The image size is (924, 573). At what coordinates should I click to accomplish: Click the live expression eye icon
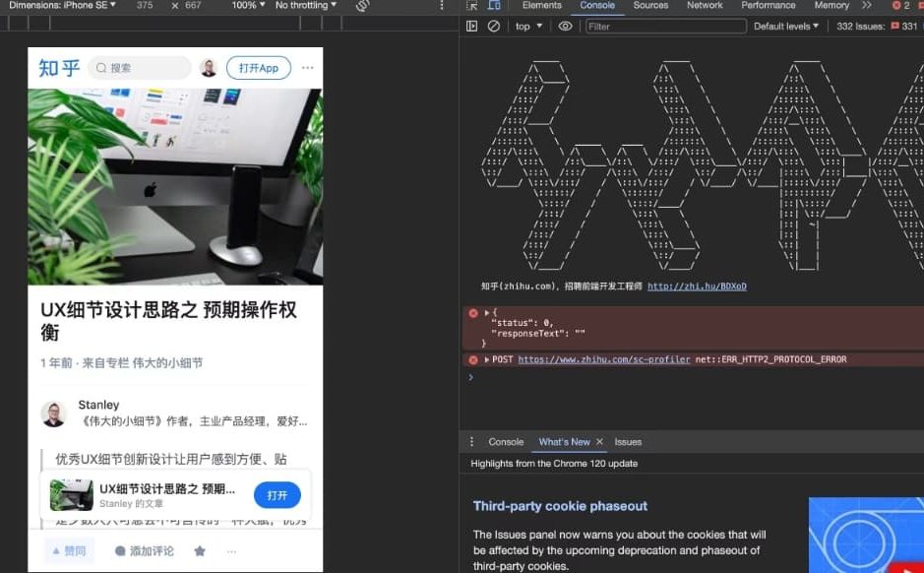(565, 26)
